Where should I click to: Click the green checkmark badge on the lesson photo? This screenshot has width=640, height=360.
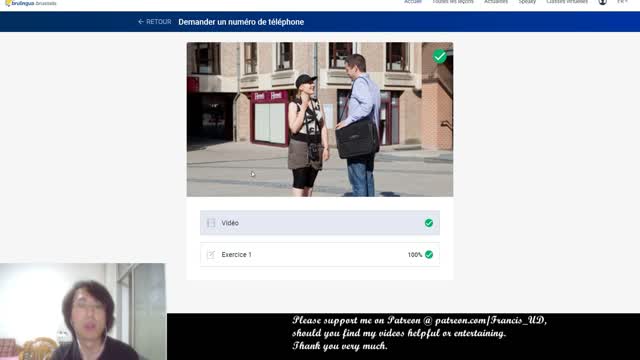(x=440, y=56)
